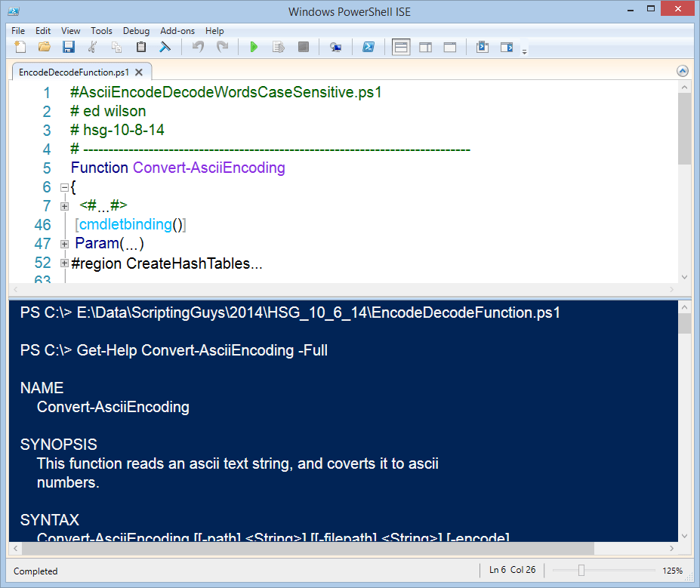Expand the CreateHashTables region on line 52
This screenshot has width=700, height=588.
click(64, 263)
